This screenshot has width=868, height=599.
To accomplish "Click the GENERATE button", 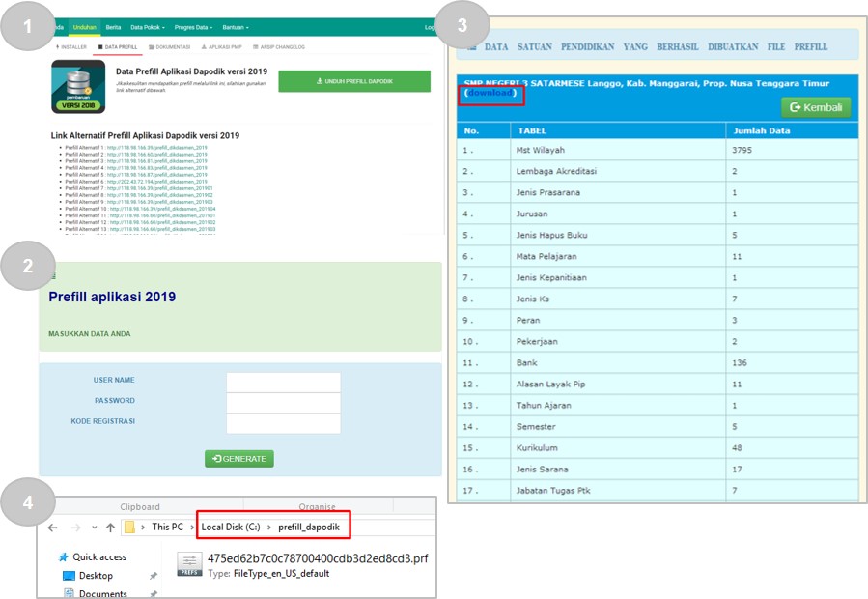I will [x=239, y=459].
